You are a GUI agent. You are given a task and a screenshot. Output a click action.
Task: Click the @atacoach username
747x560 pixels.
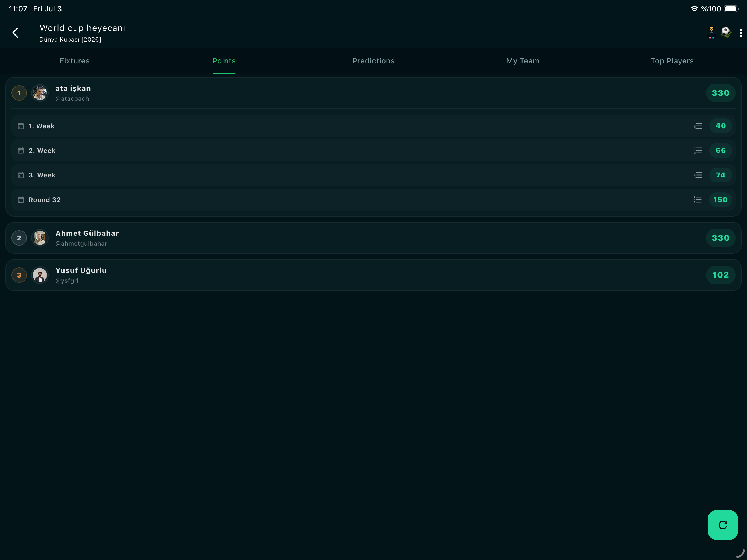point(72,99)
